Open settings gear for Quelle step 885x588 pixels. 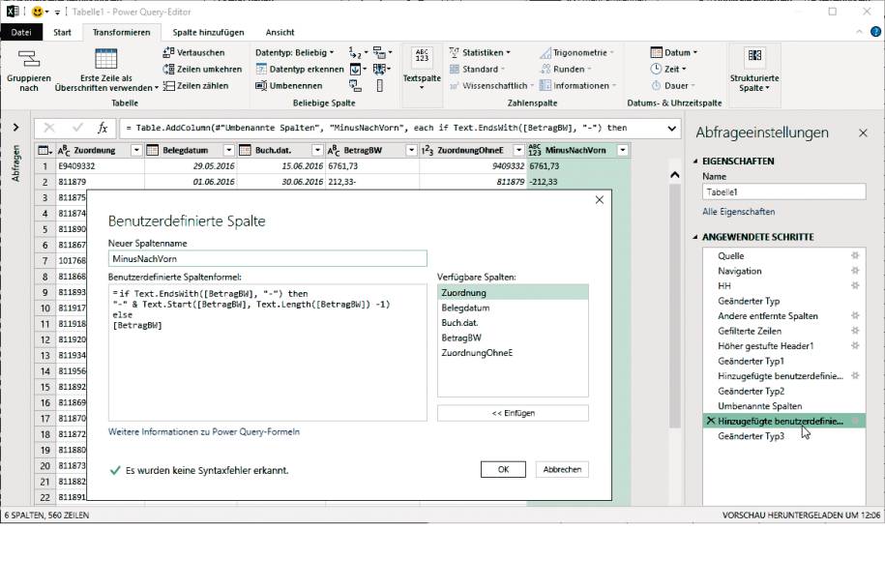(855, 255)
